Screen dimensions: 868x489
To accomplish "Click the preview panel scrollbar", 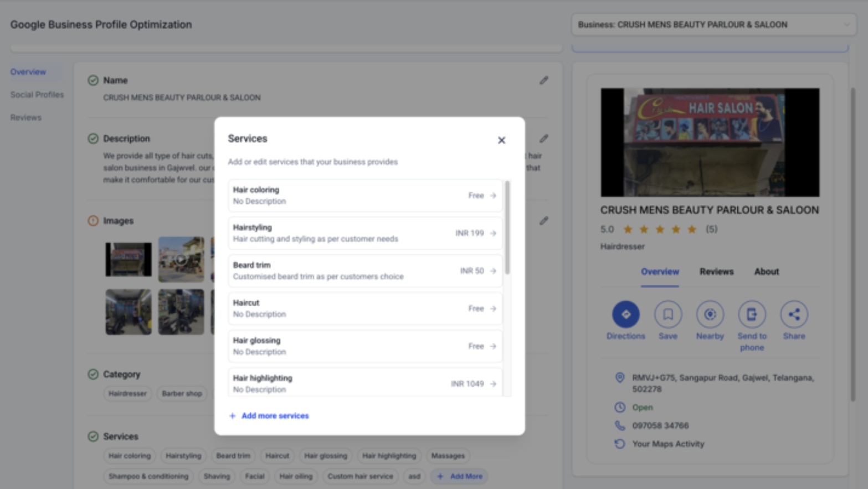I will tap(853, 244).
